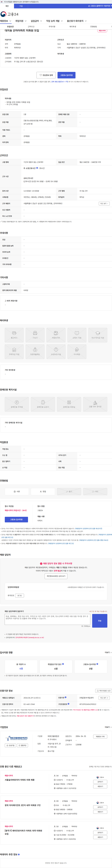The height and width of the screenshot is (868, 112).
Task: Select the 전형방법 section tab
Action: click(93, 27)
